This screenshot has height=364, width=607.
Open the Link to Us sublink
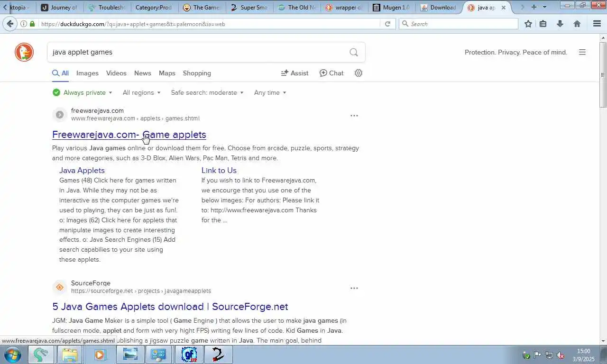coord(219,170)
